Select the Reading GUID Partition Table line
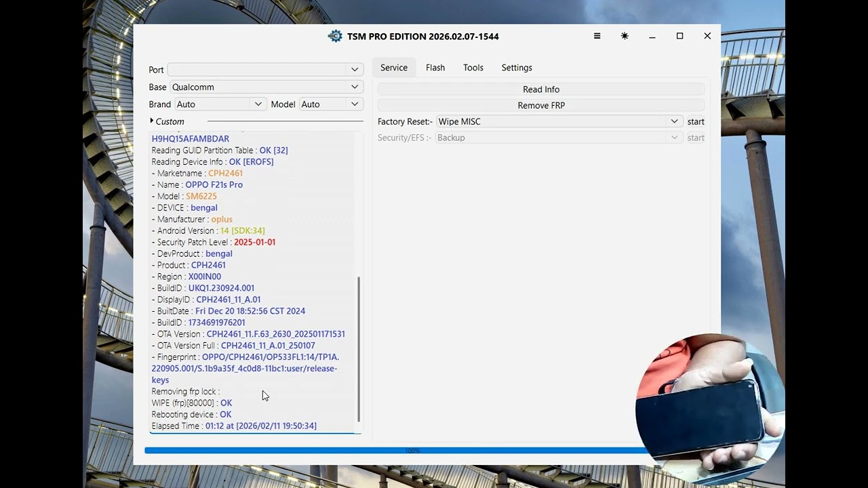The image size is (868, 488). pos(220,150)
